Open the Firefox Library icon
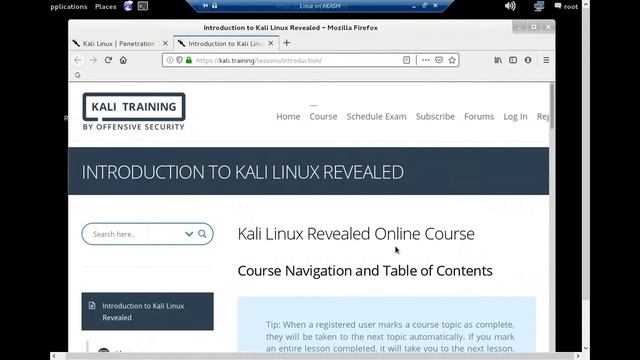 [498, 60]
